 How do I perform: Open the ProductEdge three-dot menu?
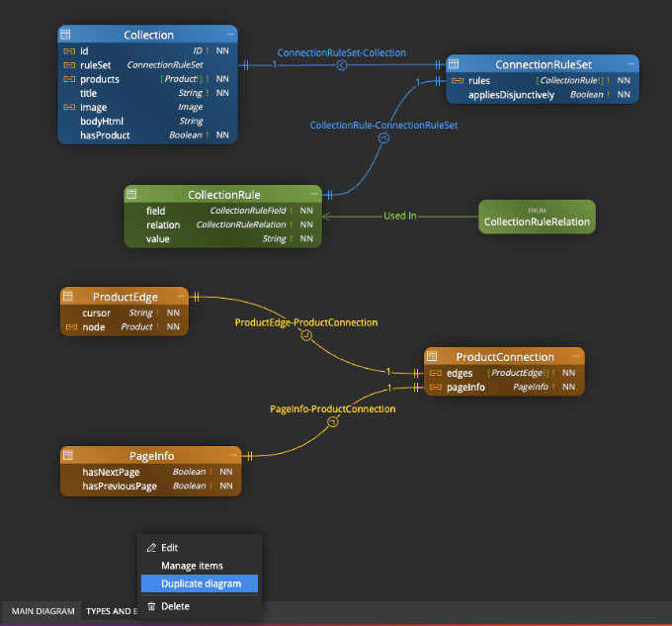pyautogui.click(x=181, y=296)
